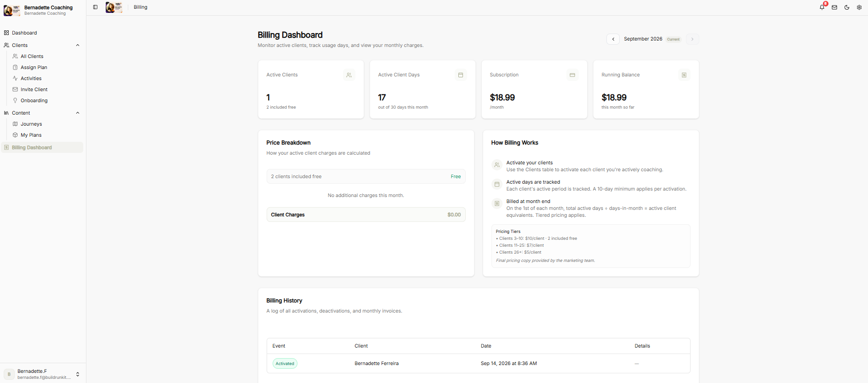Click the Client column header
868x383 pixels.
click(361, 346)
